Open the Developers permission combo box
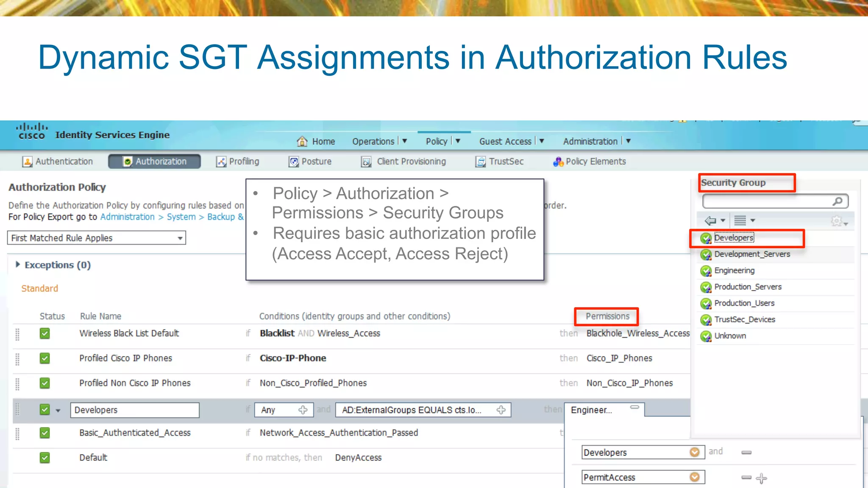868x488 pixels. point(643,452)
